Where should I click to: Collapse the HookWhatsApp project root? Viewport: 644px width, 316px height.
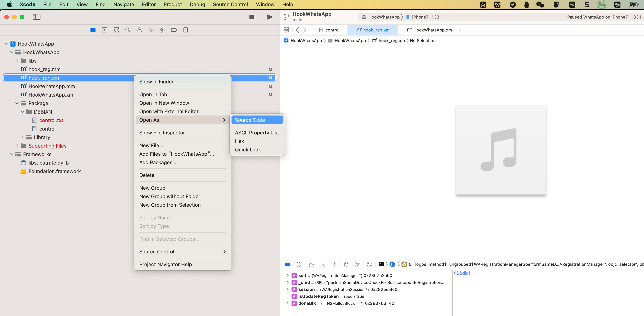click(6, 44)
